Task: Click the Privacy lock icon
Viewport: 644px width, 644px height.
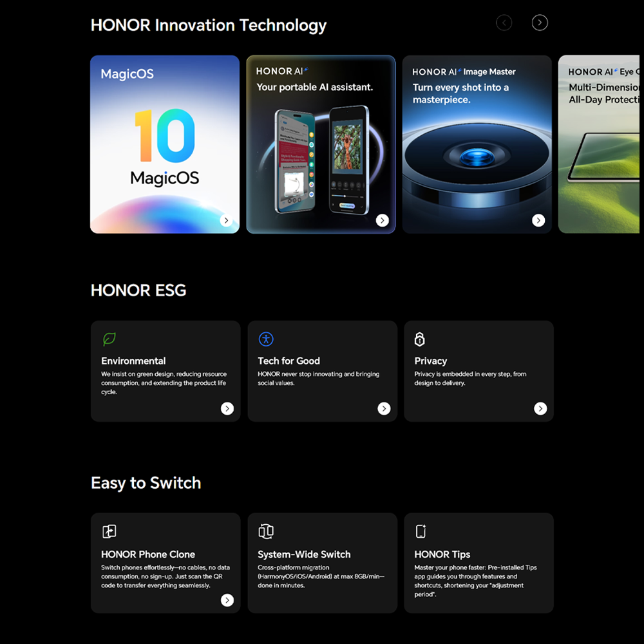Action: point(419,339)
